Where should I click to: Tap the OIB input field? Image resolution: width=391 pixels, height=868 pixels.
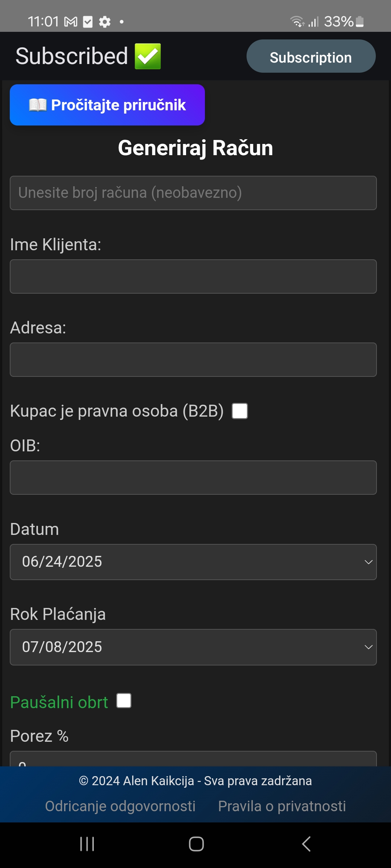point(193,477)
